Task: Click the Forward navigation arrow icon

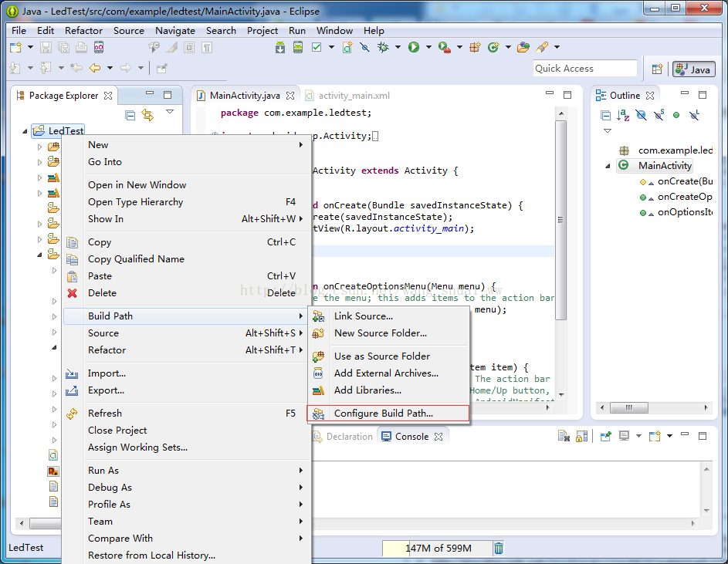Action: click(x=126, y=68)
